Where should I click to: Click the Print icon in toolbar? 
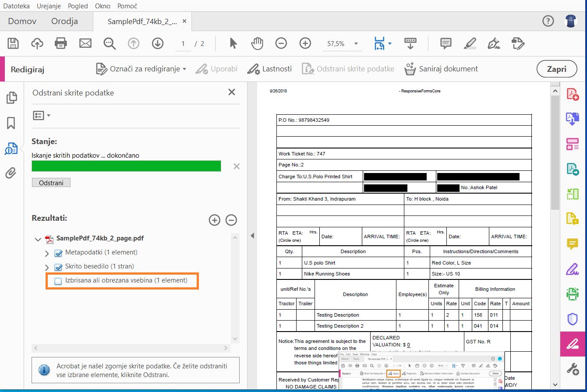(61, 43)
